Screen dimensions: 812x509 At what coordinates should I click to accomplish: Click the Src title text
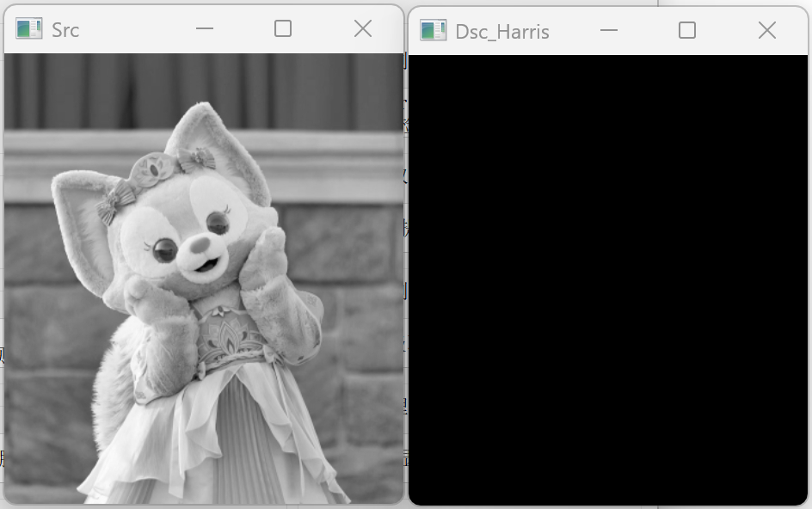[65, 30]
